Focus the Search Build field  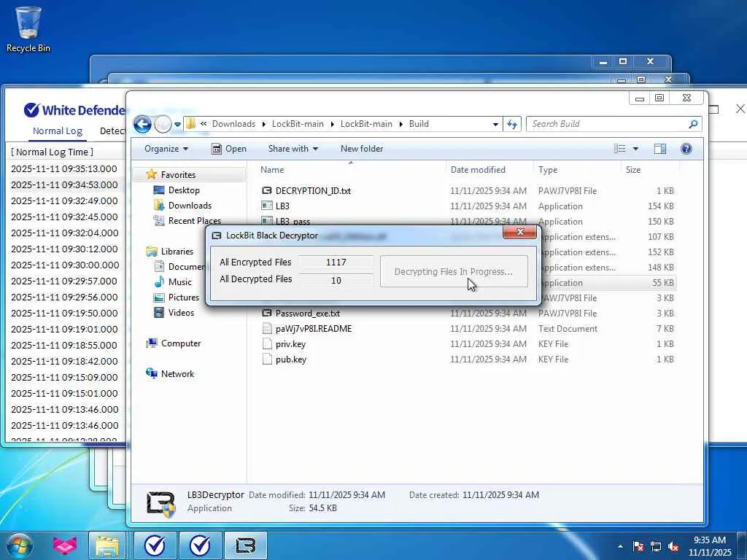point(608,124)
